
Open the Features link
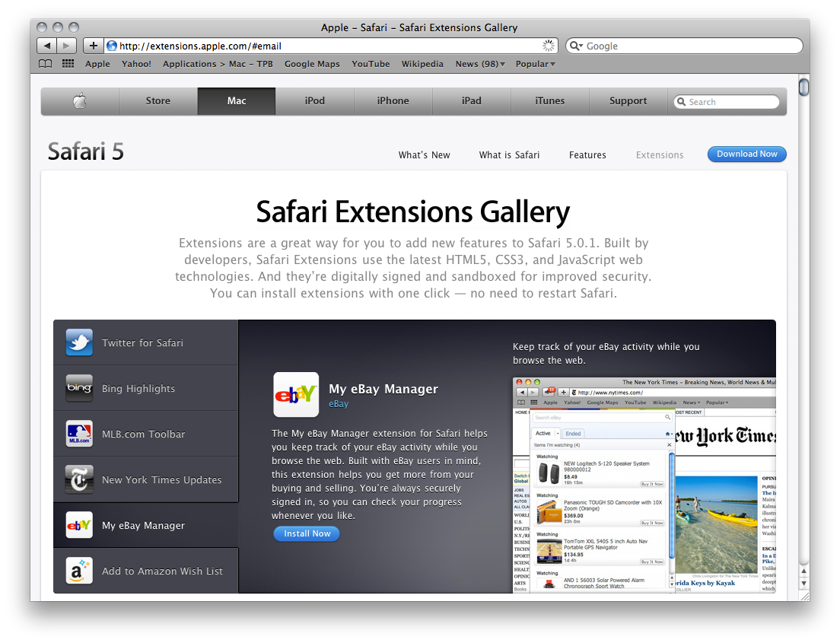coord(587,155)
